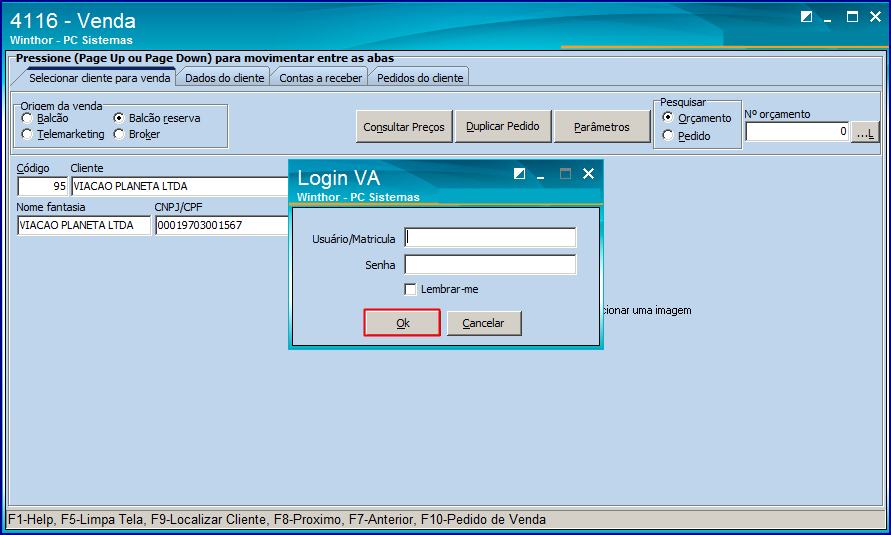Close the Login VA dialog
The height and width of the screenshot is (535, 891).
tap(588, 174)
